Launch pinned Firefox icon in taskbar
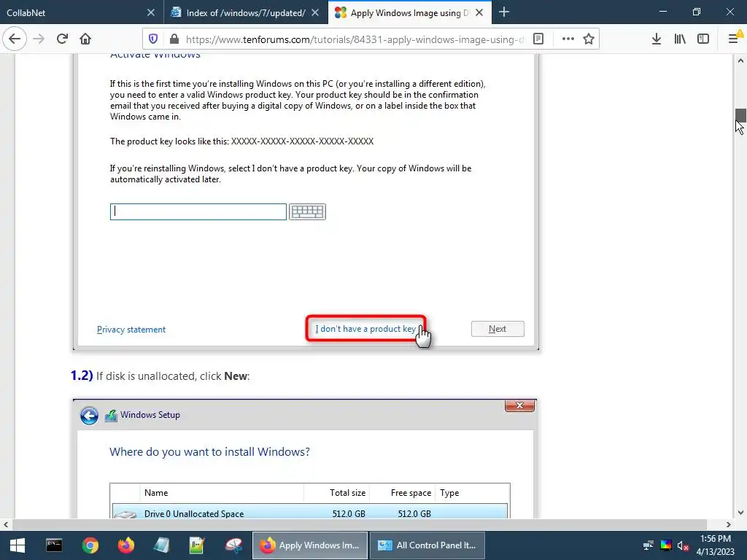747x560 pixels. coord(126,545)
